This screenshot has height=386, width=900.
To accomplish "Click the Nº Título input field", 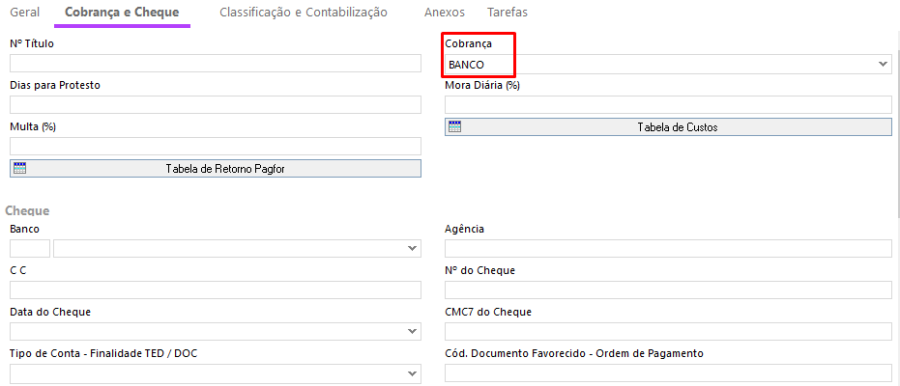I will 215,63.
